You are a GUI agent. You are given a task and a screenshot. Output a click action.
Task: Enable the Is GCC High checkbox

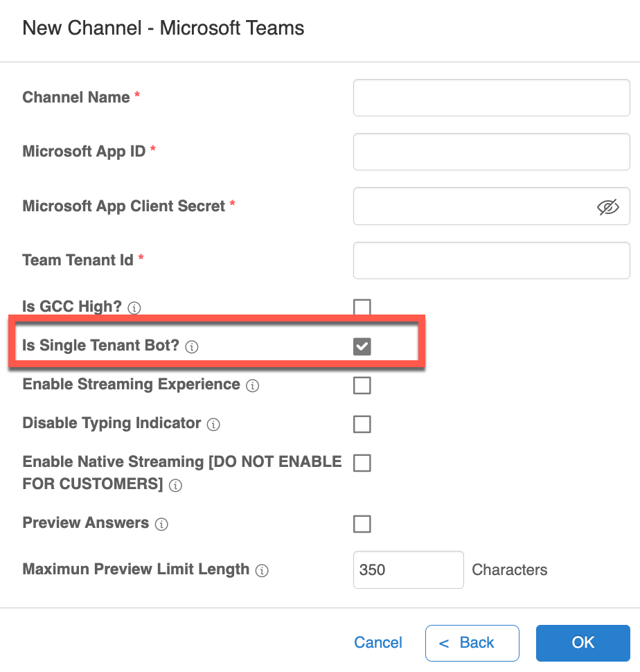[362, 308]
